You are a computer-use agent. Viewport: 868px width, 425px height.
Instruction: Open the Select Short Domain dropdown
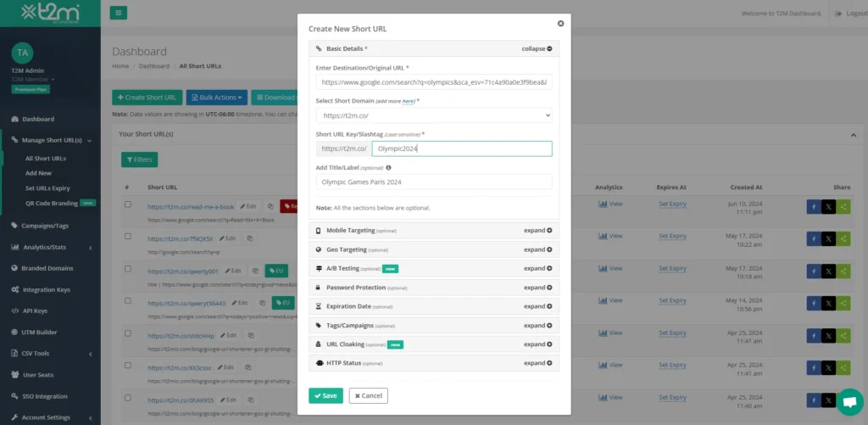click(x=434, y=115)
